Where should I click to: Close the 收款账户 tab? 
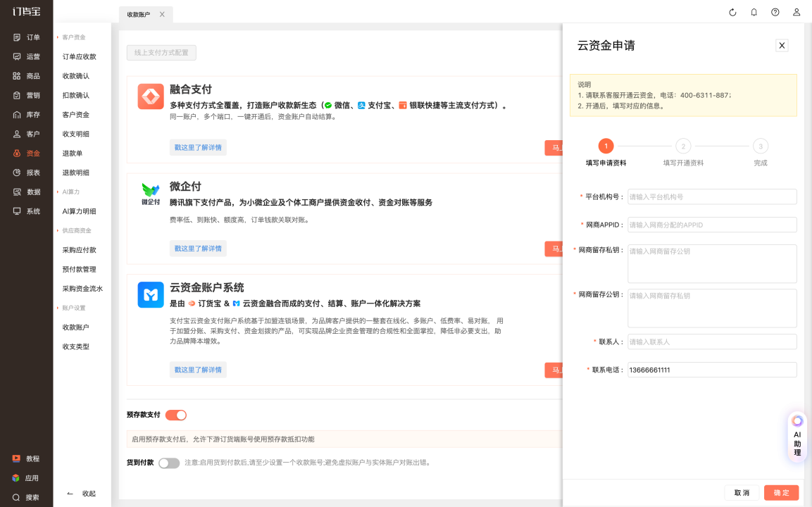(x=162, y=14)
